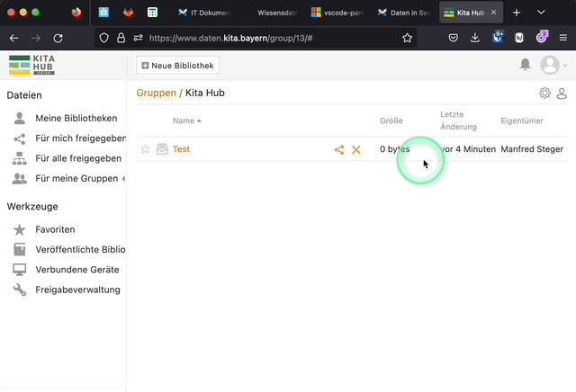Viewport: 576px width, 392px height.
Task: Click the Veröffentlichte Bibliotheken book icon
Action: tap(20, 250)
